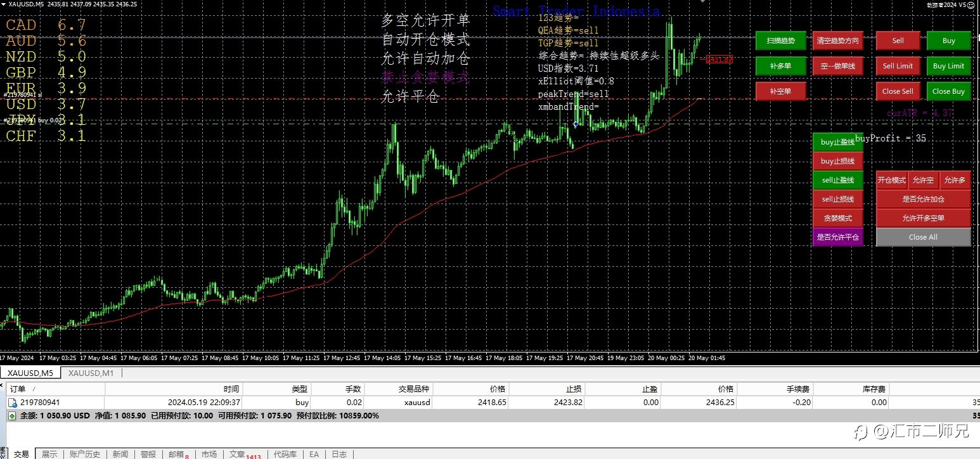Screen dimensions: 980x459
Task: Sort by the 止损 column header
Action: tap(547, 389)
